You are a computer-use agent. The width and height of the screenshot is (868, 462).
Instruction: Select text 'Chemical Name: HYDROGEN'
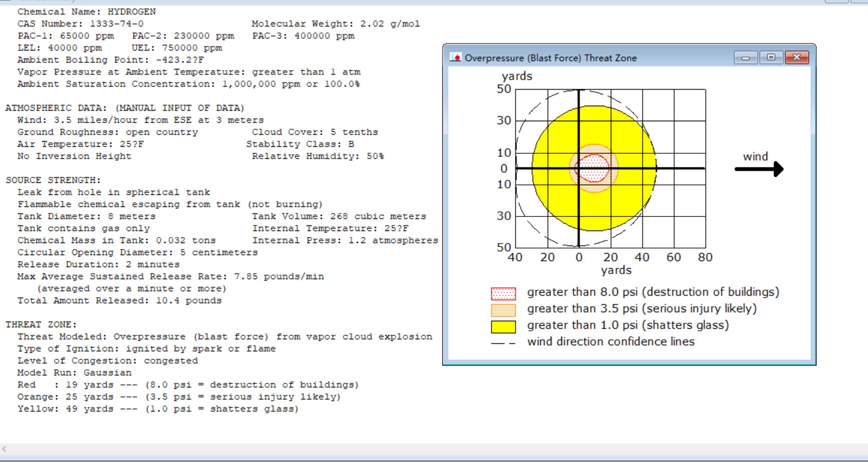tap(87, 12)
